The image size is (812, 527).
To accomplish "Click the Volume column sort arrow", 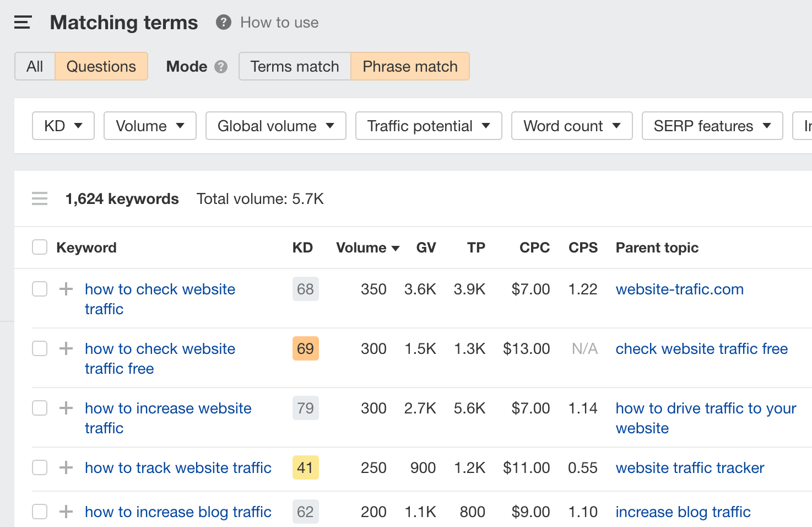I will tap(396, 248).
